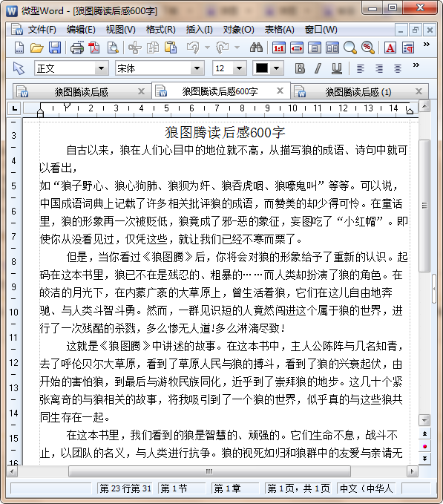This screenshot has width=443, height=504.
Task: Open the font size 12 dropdown
Action: coord(240,68)
